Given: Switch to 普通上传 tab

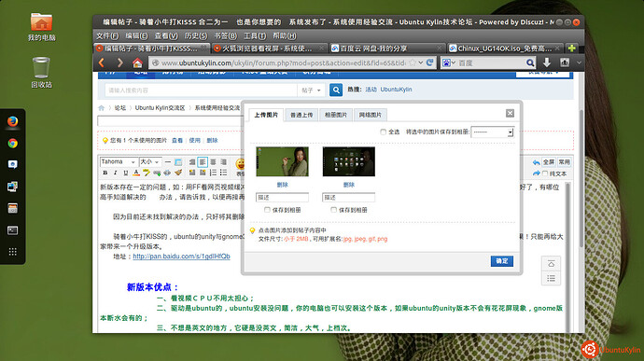Looking at the screenshot, I should point(301,115).
